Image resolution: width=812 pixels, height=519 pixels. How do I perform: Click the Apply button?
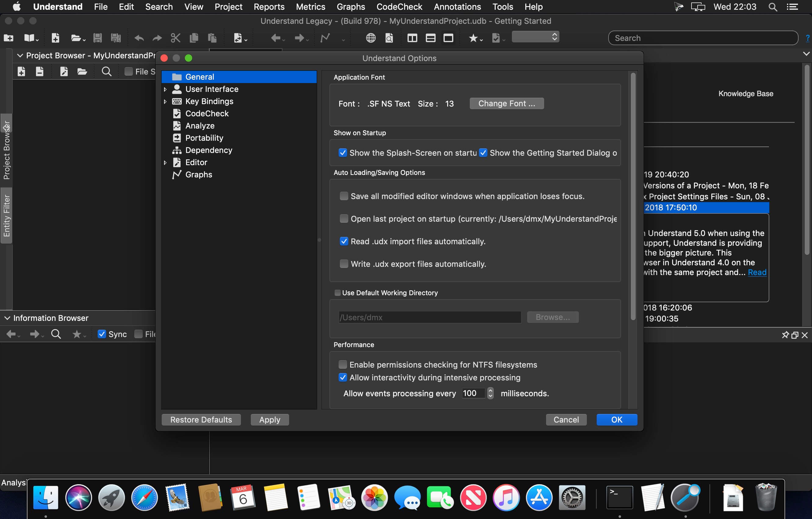[269, 419]
